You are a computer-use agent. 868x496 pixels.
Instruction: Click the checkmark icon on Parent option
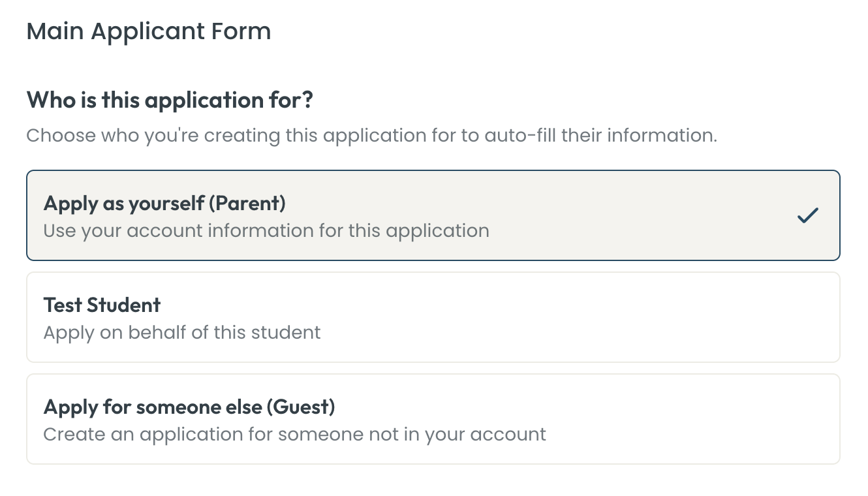[807, 215]
